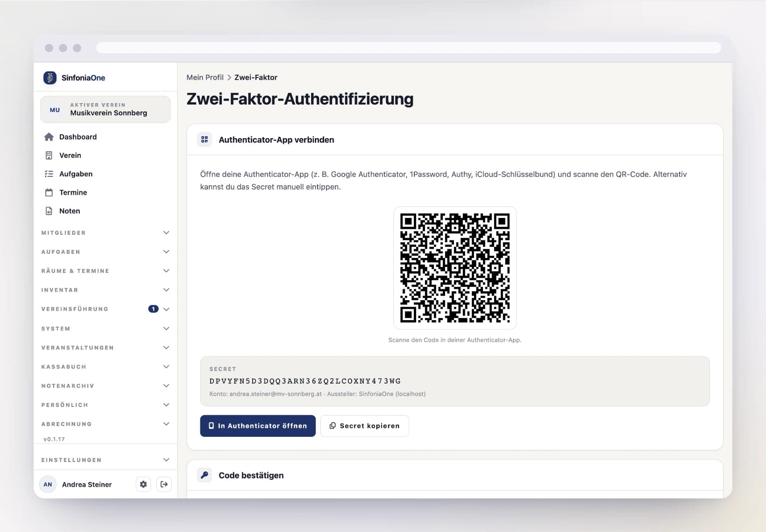Click the Noten document icon

[49, 211]
